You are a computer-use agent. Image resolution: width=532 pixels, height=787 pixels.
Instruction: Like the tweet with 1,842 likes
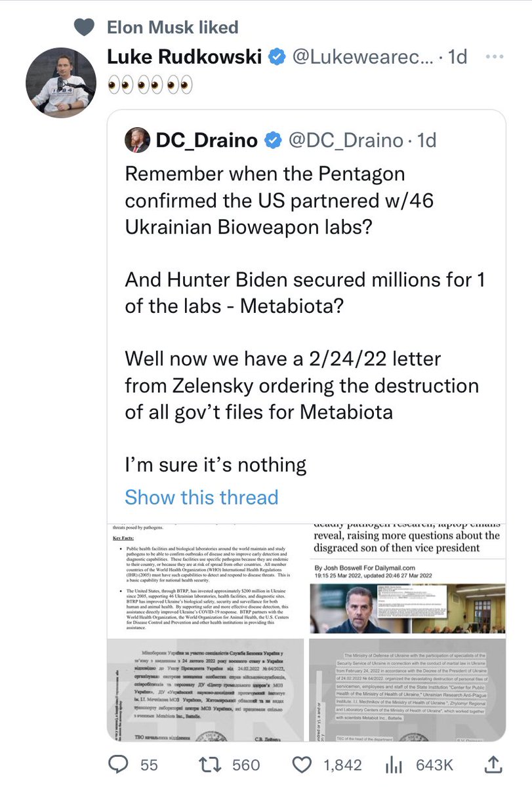point(300,765)
